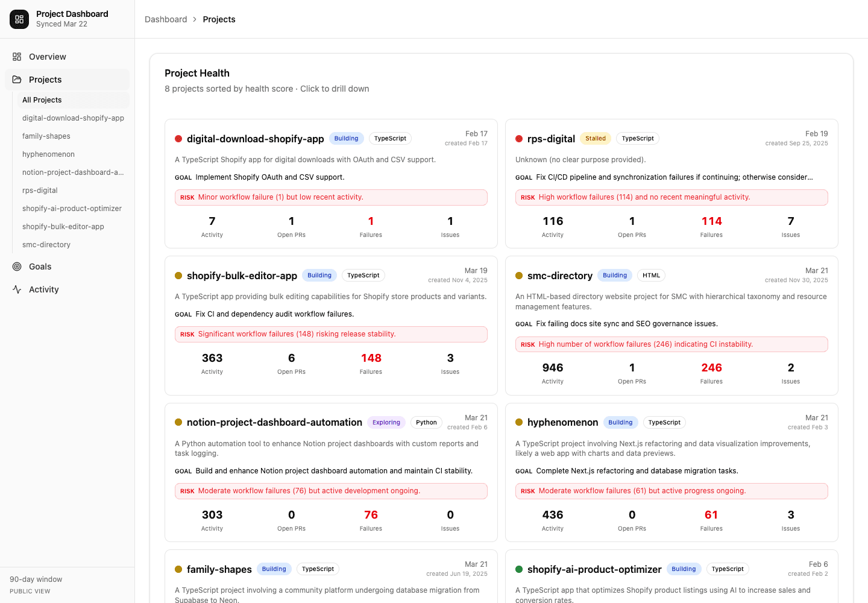Click red health dot beside rps-digital

519,139
